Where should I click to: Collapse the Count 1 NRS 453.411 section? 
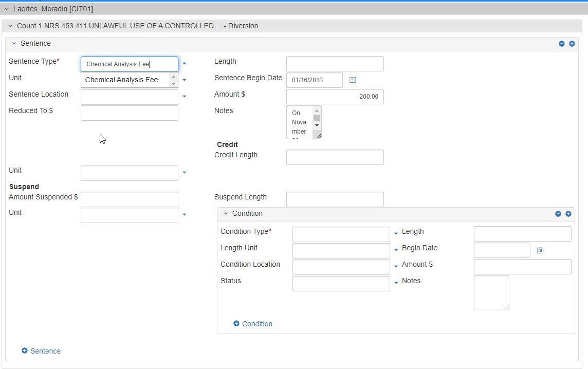(10, 26)
